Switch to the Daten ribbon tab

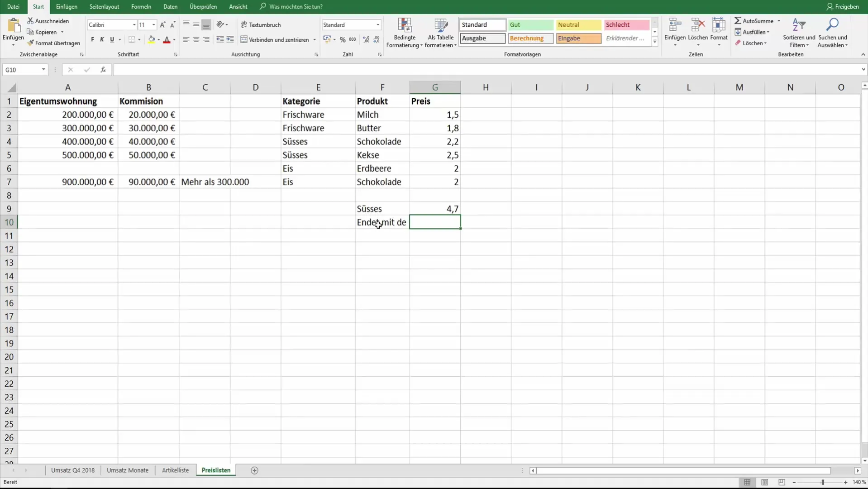(x=170, y=7)
